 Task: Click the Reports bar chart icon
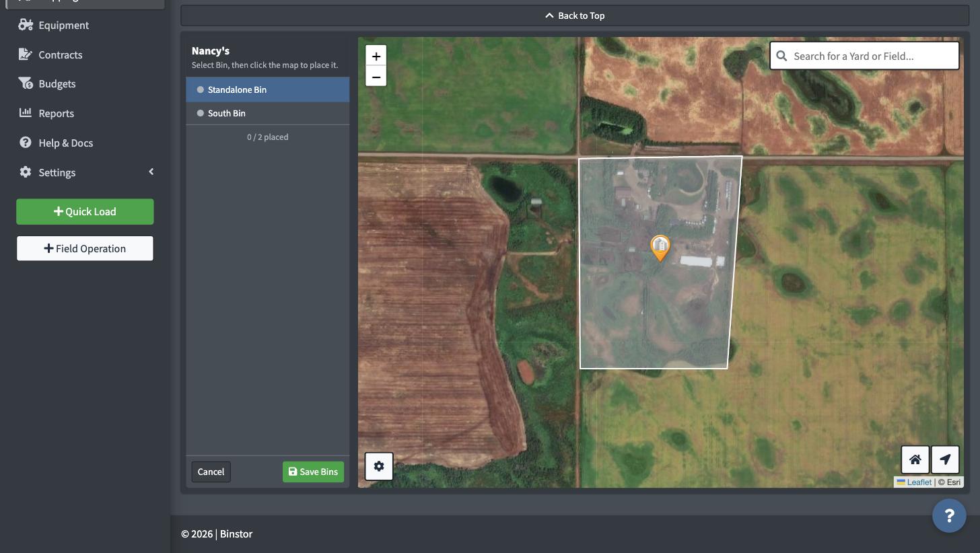click(26, 112)
